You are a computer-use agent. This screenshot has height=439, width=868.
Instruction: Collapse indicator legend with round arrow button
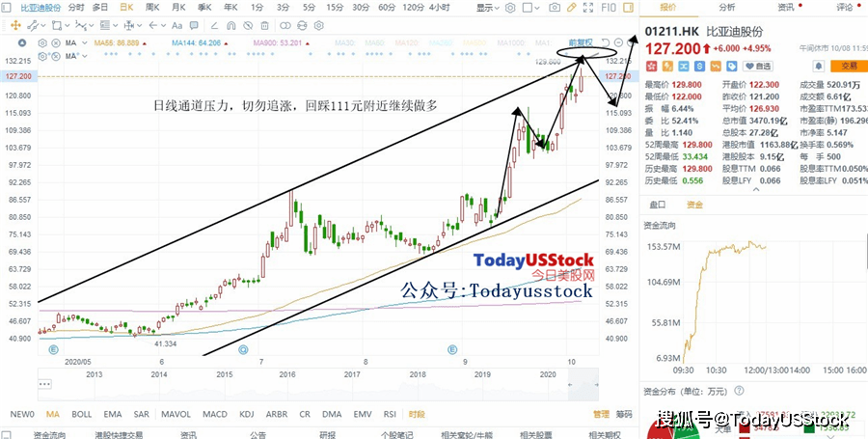(22, 43)
